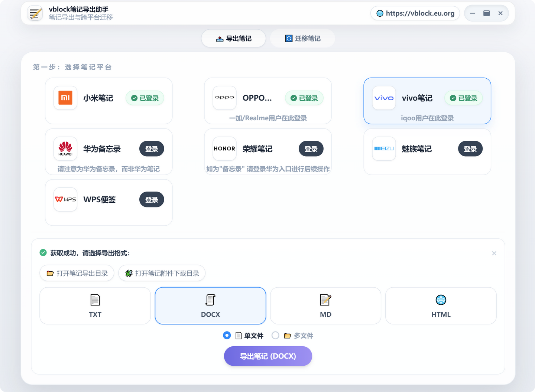Click the vblock notepad app logo
Image resolution: width=535 pixels, height=392 pixels.
pos(35,13)
